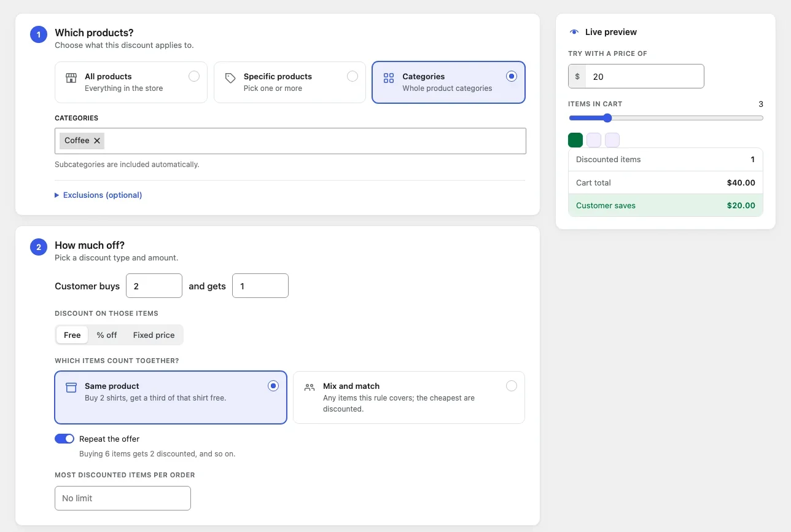Screen dimensions: 791x532
Task: Click the Discounted items row in preview
Action: point(666,160)
